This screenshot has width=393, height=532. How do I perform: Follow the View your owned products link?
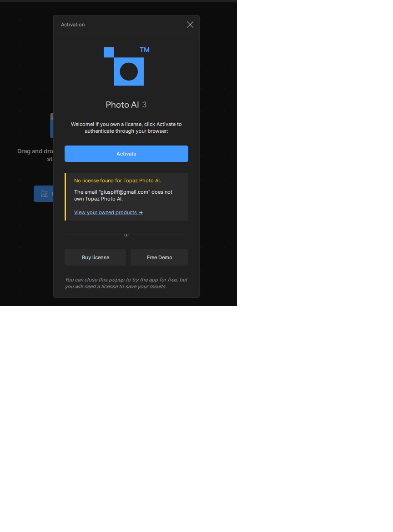point(109,212)
